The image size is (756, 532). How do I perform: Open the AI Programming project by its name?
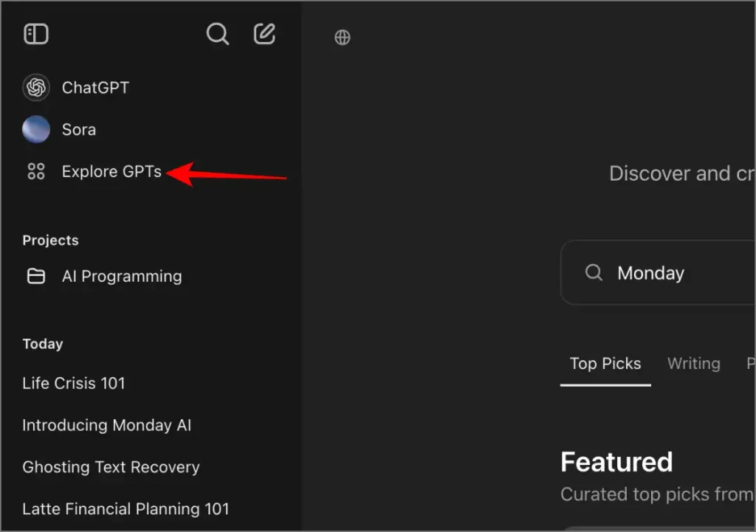pyautogui.click(x=122, y=277)
